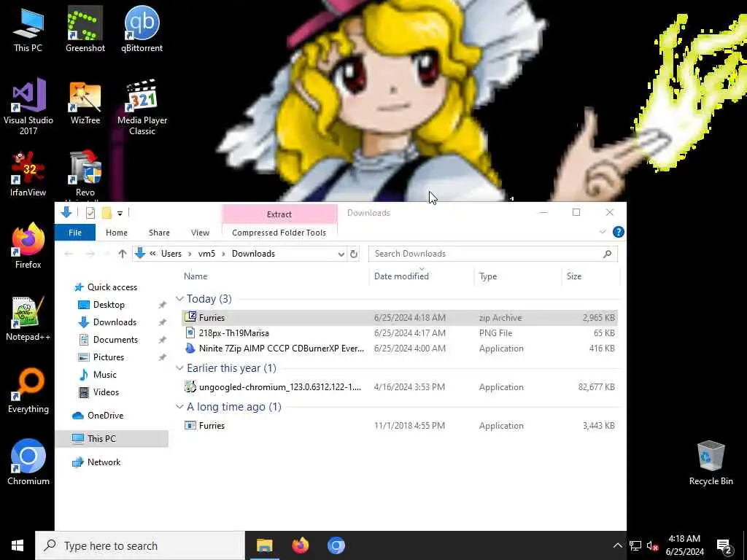Switch to the View ribbon tab
The height and width of the screenshot is (560, 747).
coord(200,233)
